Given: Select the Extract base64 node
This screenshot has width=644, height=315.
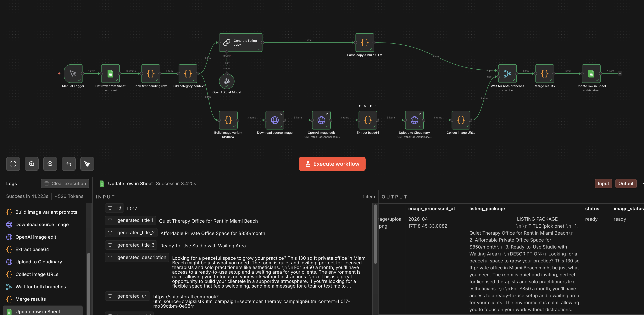Looking at the screenshot, I should coord(368,120).
